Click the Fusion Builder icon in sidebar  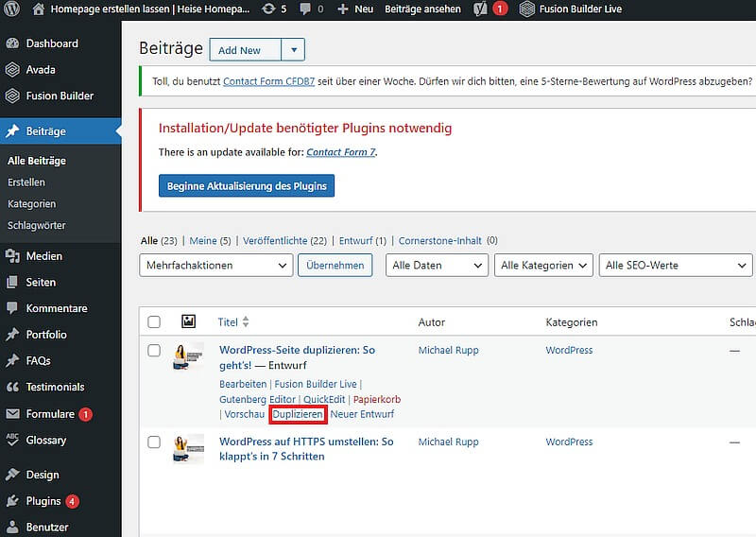click(x=12, y=95)
